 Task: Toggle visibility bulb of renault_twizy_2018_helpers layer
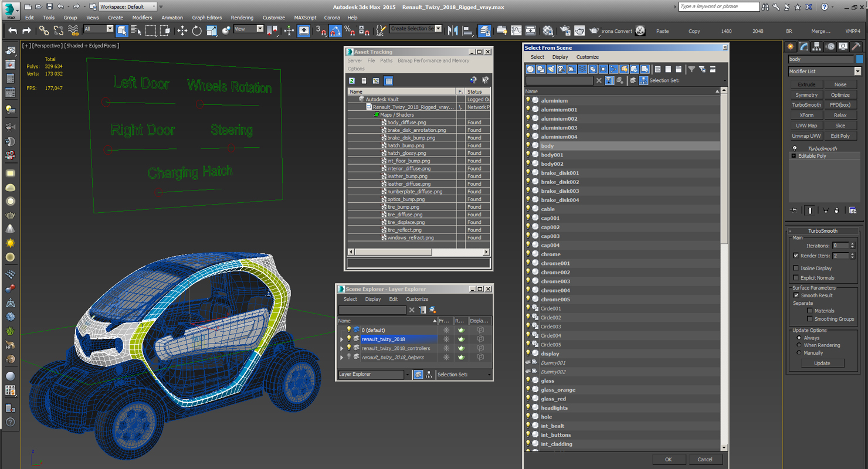point(349,357)
